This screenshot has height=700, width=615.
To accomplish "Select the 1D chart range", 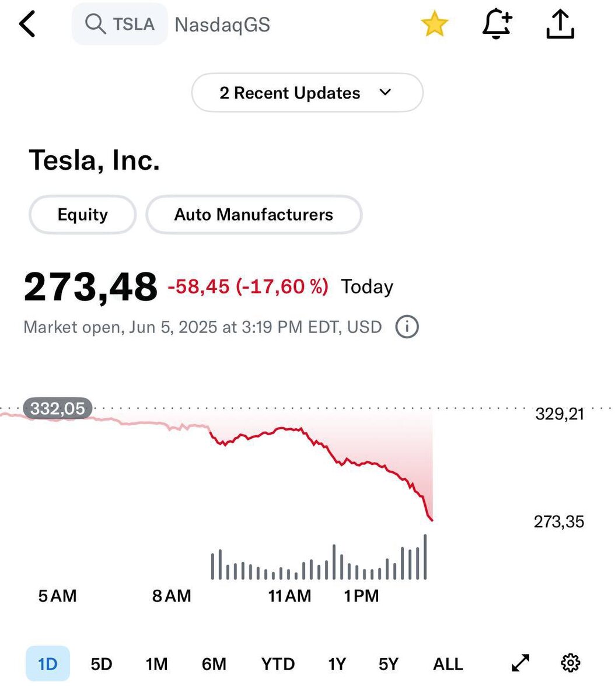I will point(48,664).
